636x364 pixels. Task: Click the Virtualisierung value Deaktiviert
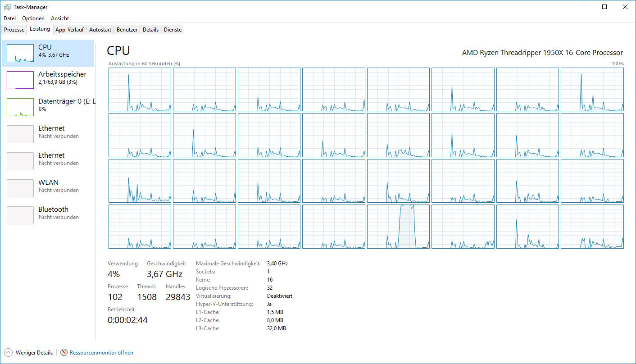coord(280,296)
